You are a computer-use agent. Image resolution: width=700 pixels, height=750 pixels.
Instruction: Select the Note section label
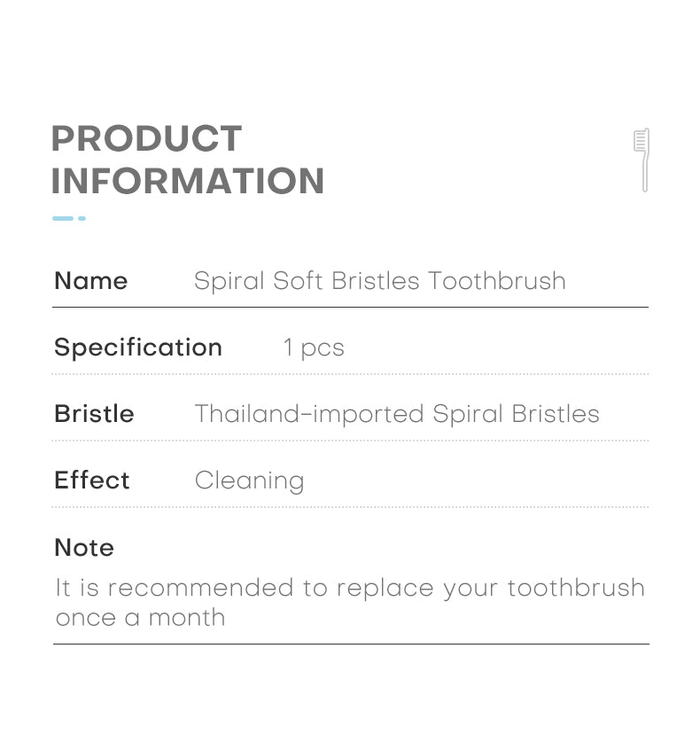(84, 547)
